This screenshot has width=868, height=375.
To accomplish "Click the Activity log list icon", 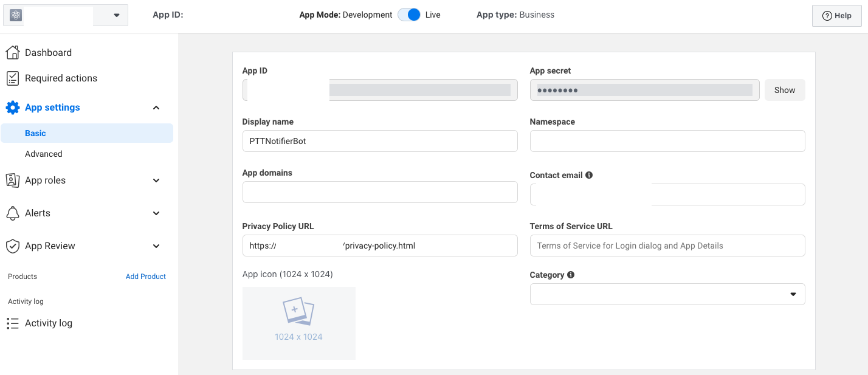I will (x=12, y=323).
